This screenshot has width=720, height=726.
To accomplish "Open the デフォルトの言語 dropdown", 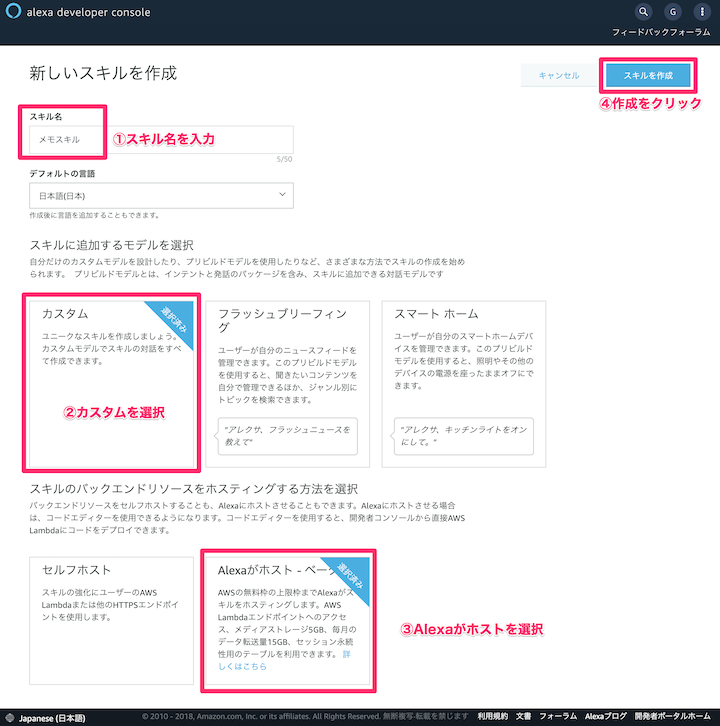I will 161,195.
